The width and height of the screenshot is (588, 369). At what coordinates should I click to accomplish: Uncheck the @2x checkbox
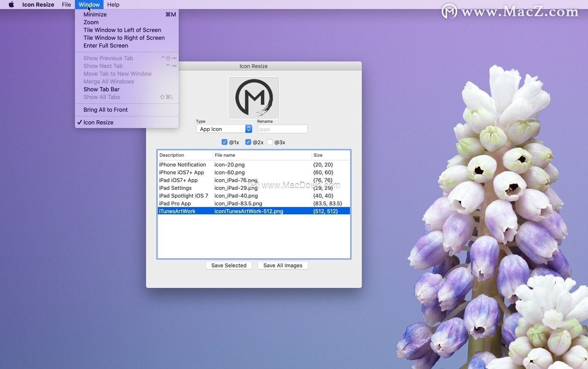(x=248, y=142)
